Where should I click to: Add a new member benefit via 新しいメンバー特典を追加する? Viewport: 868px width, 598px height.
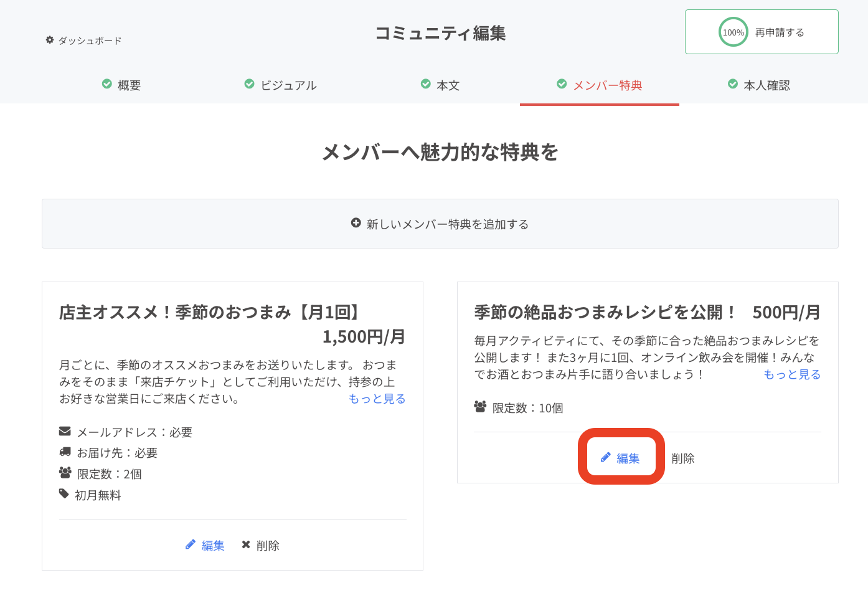[447, 224]
